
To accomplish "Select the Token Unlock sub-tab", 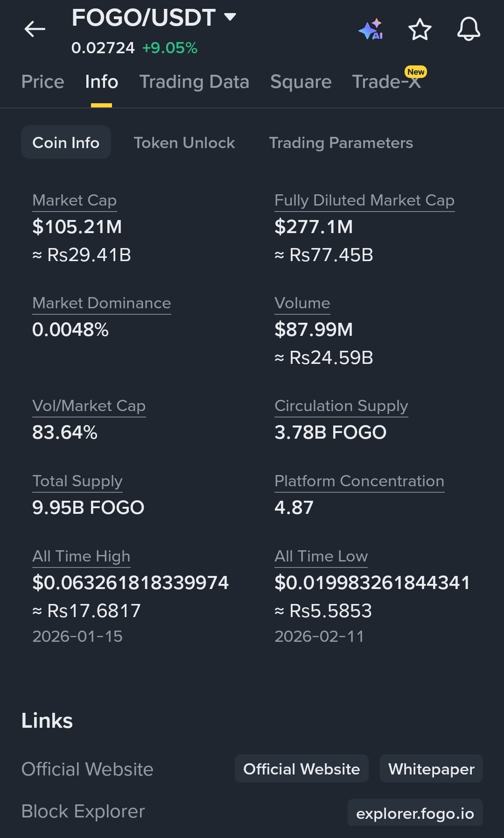I will [184, 142].
